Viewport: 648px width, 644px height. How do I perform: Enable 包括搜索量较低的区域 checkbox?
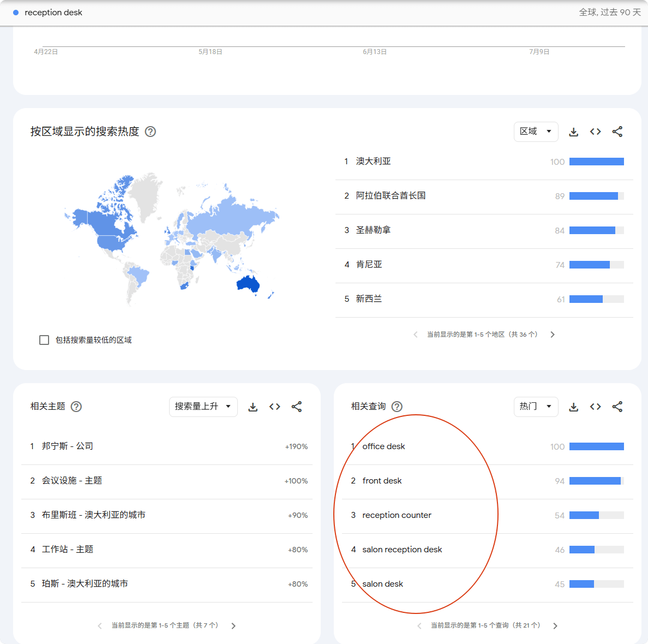point(44,340)
